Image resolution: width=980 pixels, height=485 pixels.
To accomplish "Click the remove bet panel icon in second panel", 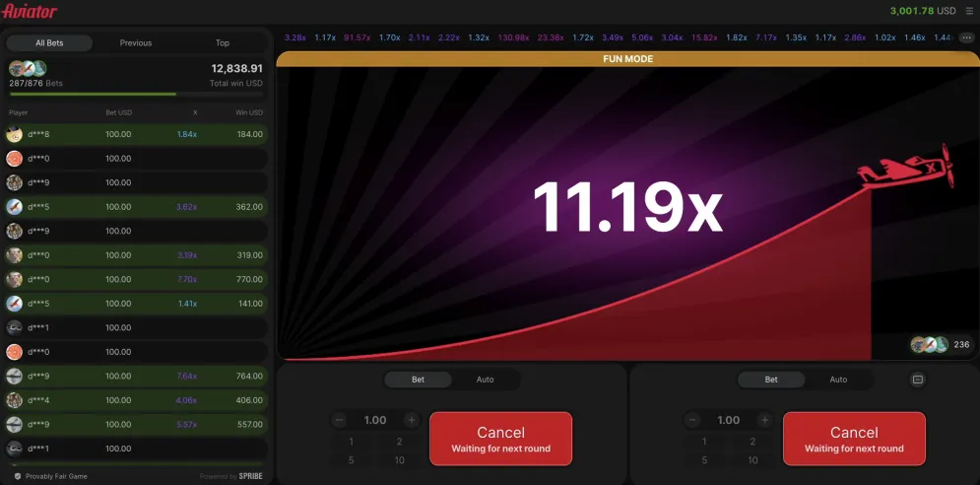I will (918, 380).
